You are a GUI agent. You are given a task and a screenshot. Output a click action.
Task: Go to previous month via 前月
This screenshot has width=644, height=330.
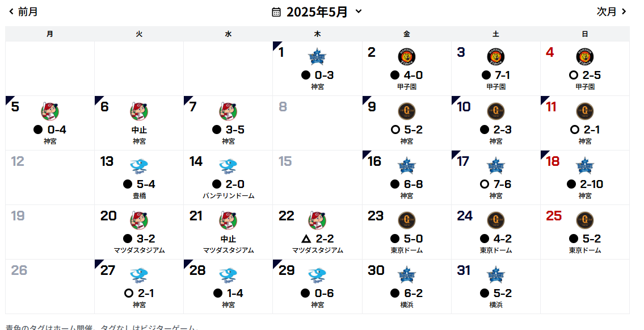(23, 11)
